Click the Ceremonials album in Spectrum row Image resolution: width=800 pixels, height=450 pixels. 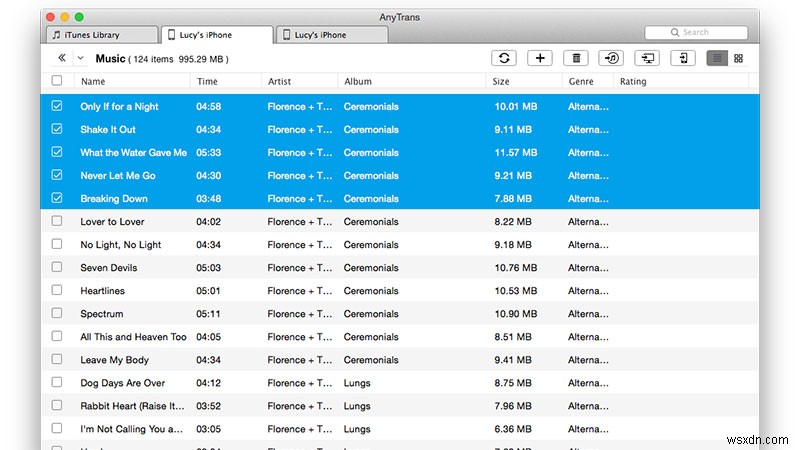371,314
